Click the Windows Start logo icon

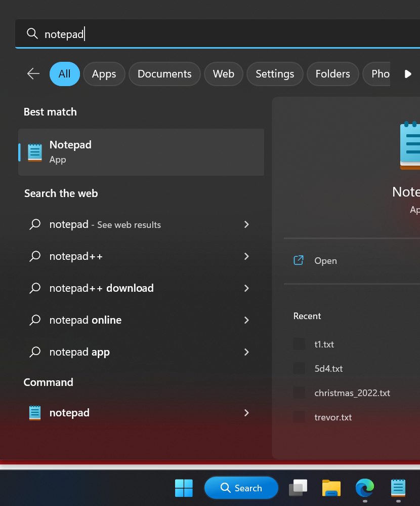(x=184, y=488)
